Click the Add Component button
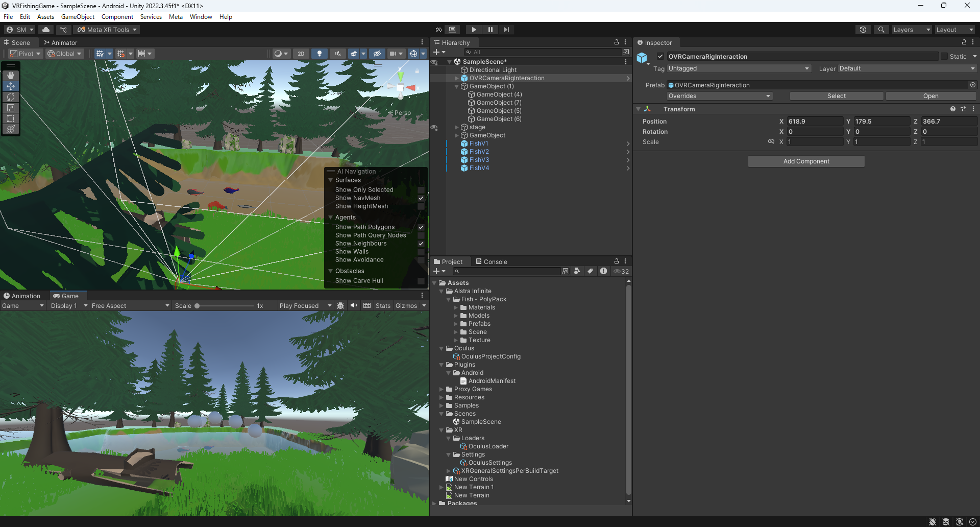Viewport: 980px width, 527px height. [806, 161]
